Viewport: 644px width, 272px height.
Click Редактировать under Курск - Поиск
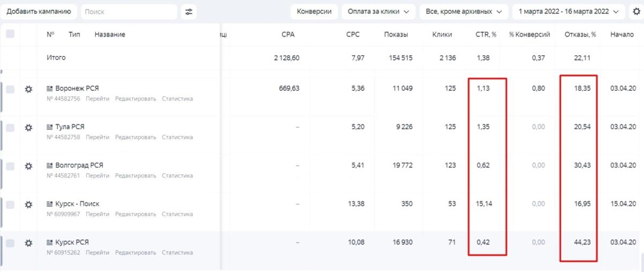(136, 214)
